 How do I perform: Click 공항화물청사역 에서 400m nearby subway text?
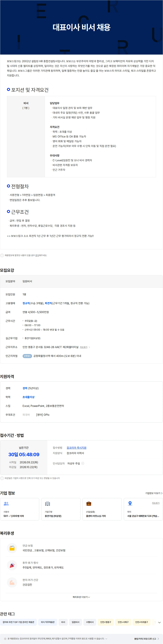point(57,356)
